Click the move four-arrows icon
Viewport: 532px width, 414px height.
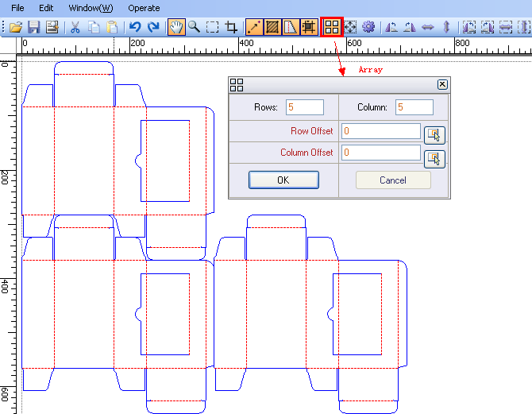coord(350,27)
